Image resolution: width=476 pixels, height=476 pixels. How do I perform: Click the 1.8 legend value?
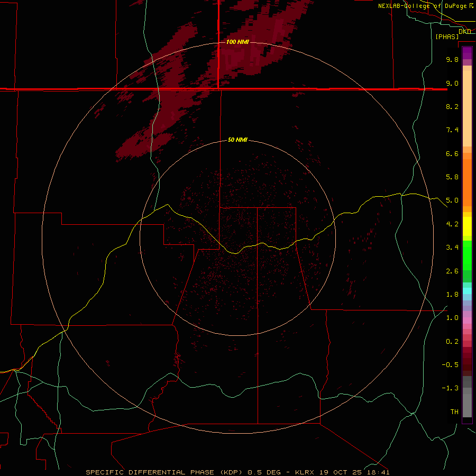[x=452, y=295]
